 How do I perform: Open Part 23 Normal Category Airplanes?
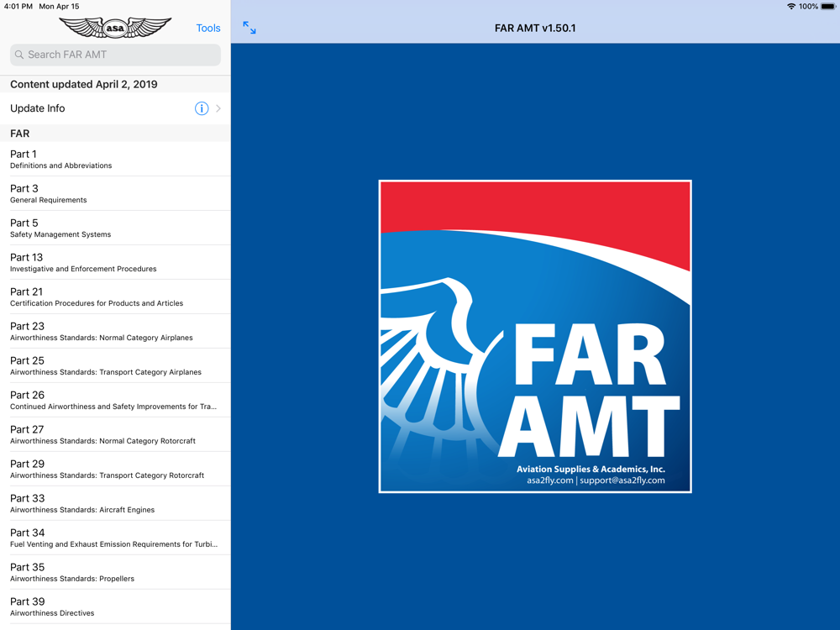[x=115, y=331]
